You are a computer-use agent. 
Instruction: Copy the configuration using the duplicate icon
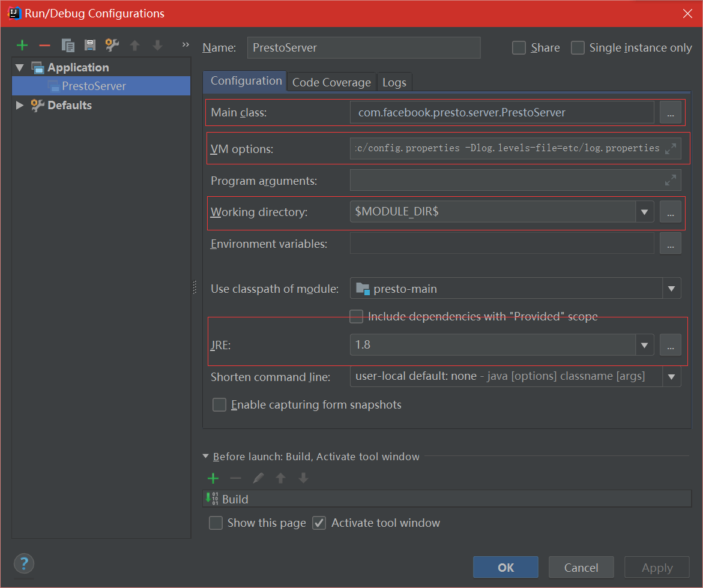[x=68, y=45]
